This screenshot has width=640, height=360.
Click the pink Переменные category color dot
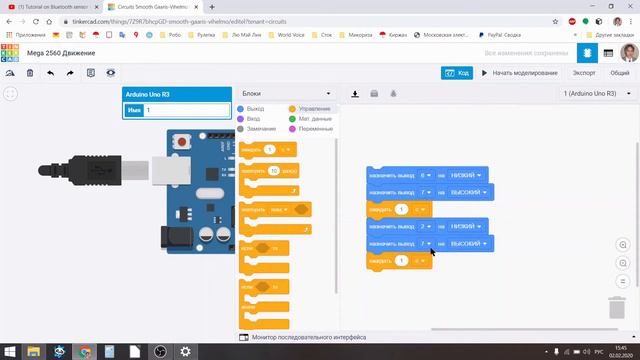(x=292, y=129)
